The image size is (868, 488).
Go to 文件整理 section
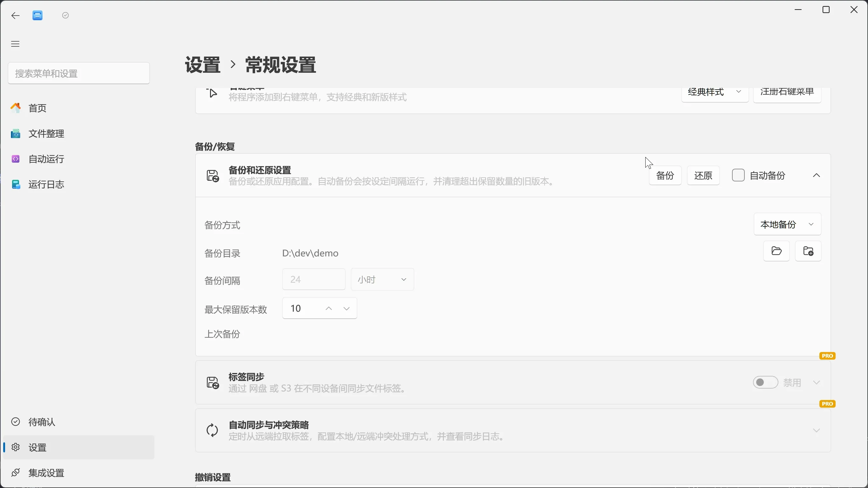click(x=79, y=134)
